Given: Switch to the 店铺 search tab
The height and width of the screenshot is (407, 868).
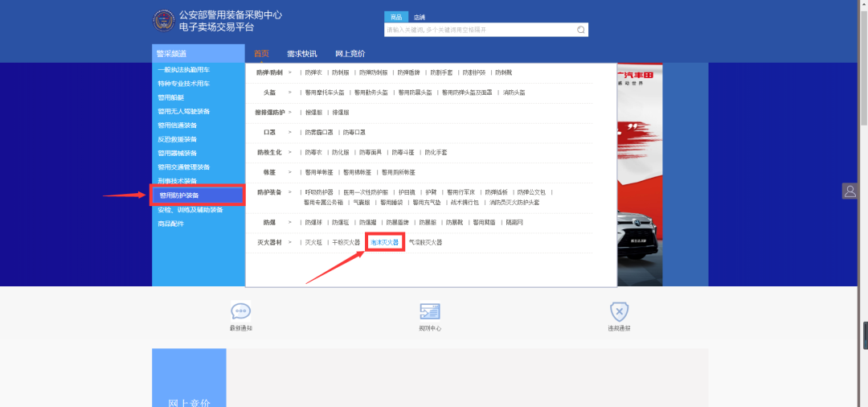Looking at the screenshot, I should pyautogui.click(x=419, y=17).
